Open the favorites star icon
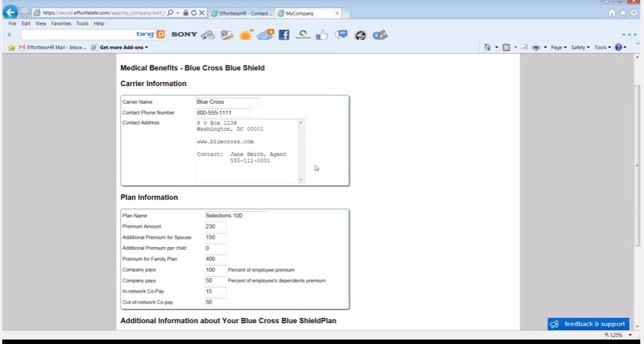This screenshot has width=644, height=344. coord(623,13)
